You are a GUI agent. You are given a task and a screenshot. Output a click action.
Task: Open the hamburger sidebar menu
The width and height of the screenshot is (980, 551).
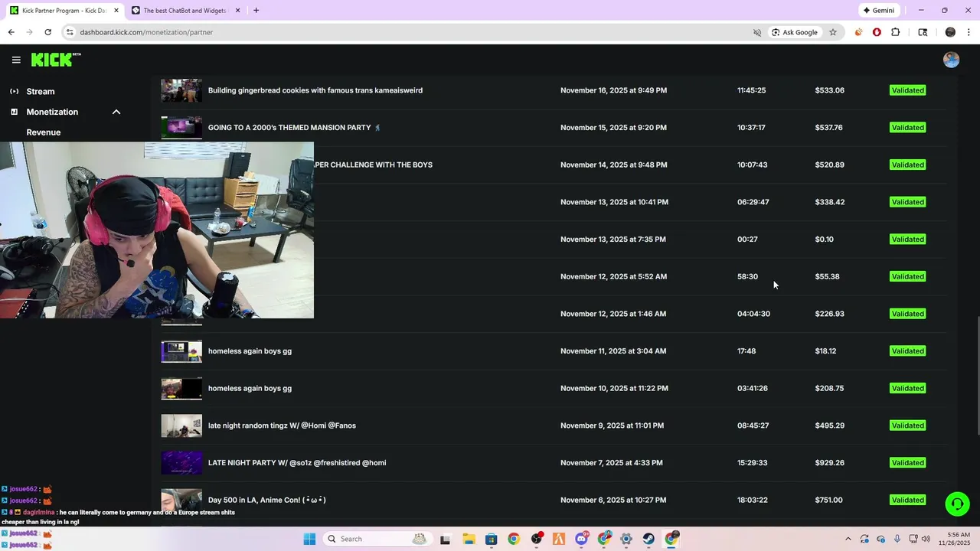click(x=16, y=60)
